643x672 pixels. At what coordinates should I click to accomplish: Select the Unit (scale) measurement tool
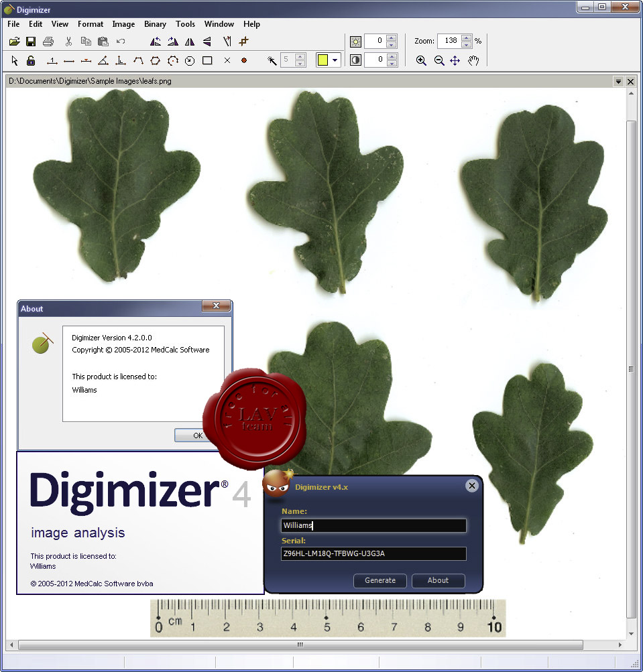(x=52, y=61)
